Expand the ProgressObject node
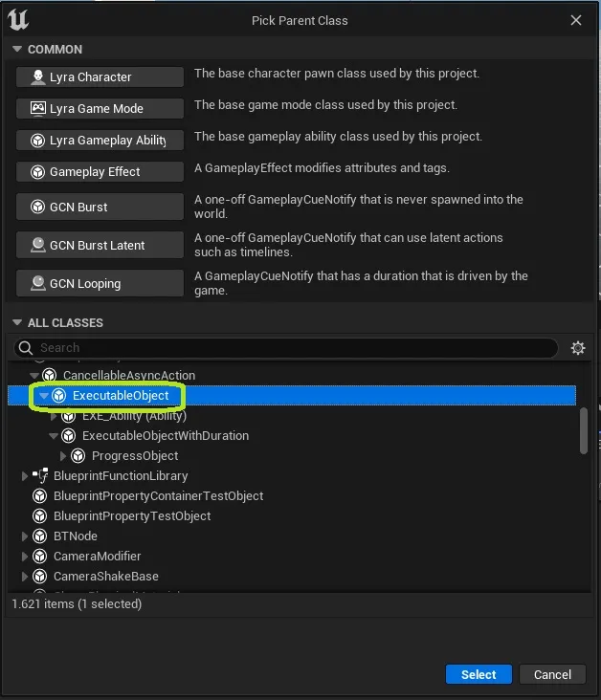Screen dimensions: 601x700 click(63, 456)
